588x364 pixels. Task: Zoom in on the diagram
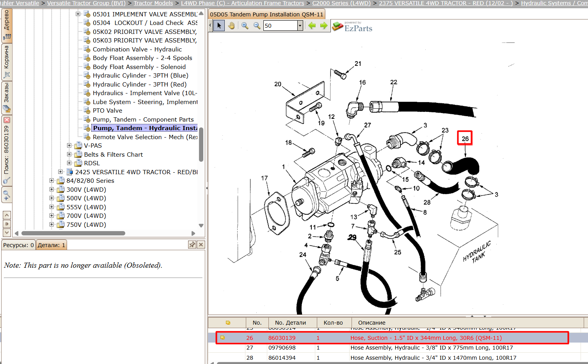[x=245, y=26]
